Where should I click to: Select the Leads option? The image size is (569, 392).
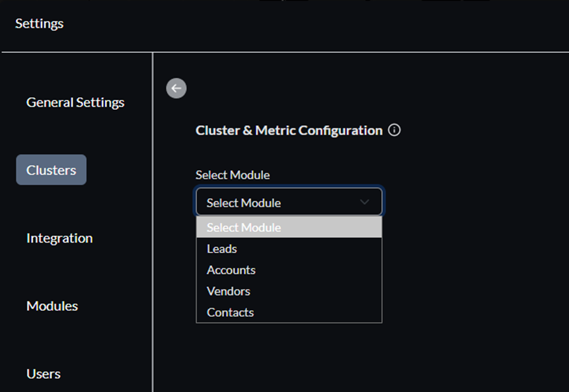point(221,249)
